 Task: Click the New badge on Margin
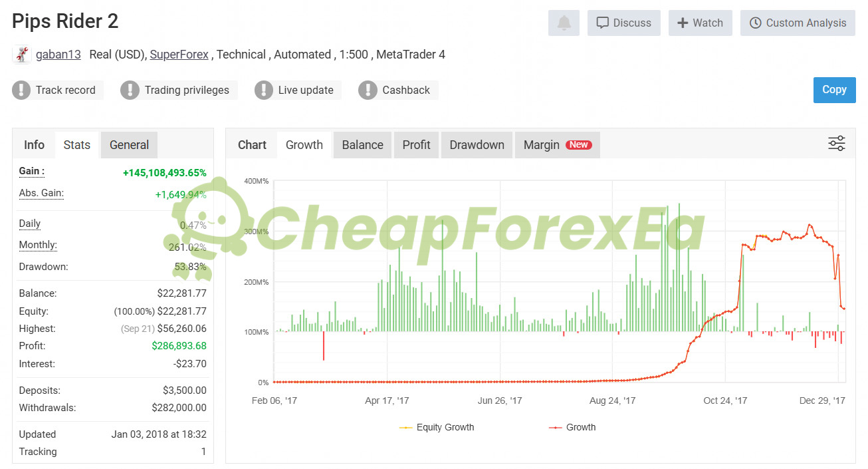tap(578, 144)
